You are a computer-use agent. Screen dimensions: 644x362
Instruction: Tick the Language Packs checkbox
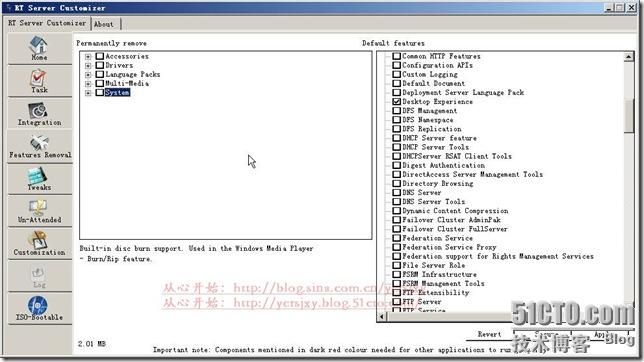99,74
